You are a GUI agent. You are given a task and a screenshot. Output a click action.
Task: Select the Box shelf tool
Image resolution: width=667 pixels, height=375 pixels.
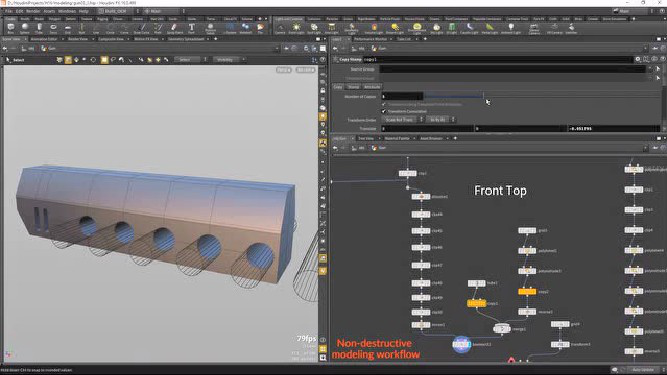coord(11,28)
